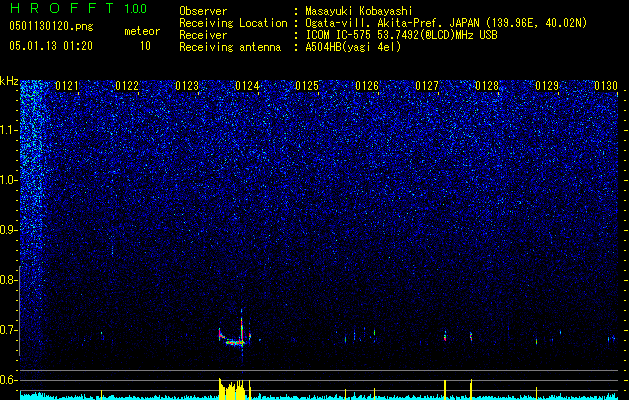
Task: Click the 0125 time marker
Action: pos(307,86)
